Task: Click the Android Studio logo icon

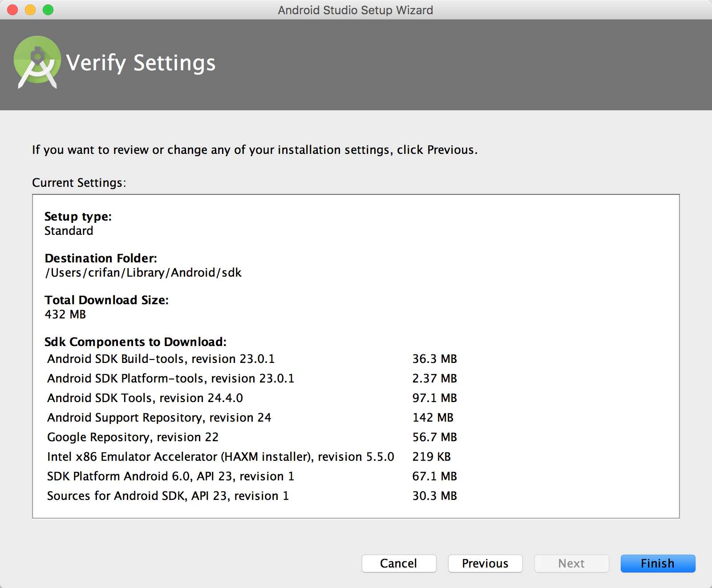Action: [x=37, y=62]
